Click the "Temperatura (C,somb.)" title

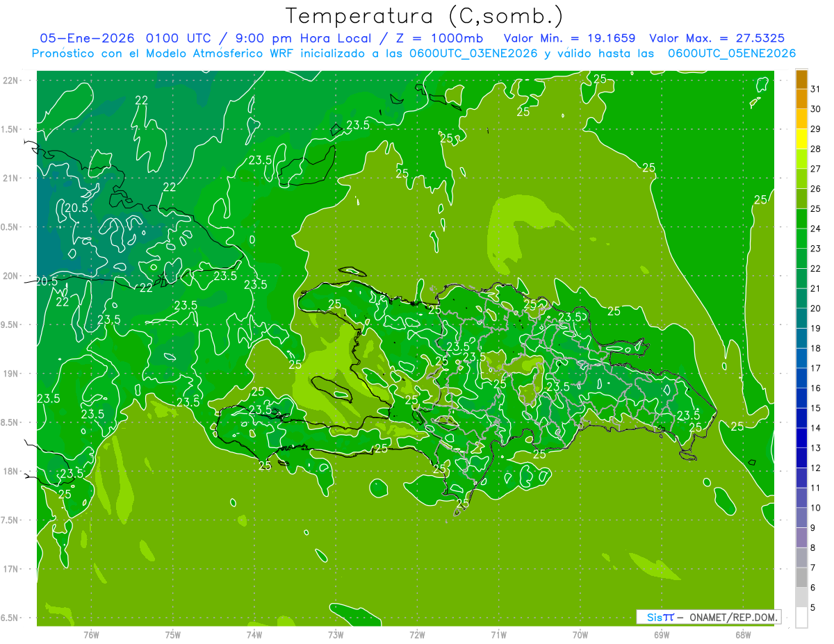[x=424, y=16]
